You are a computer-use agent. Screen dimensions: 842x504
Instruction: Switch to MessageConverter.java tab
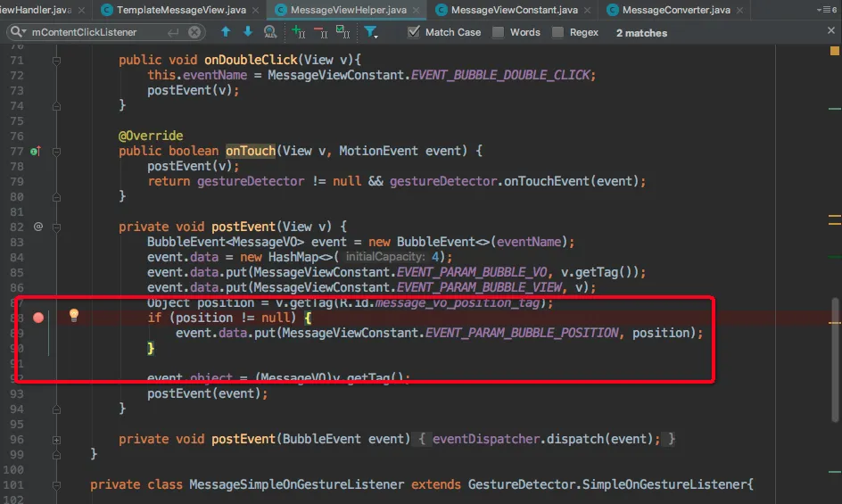point(676,10)
